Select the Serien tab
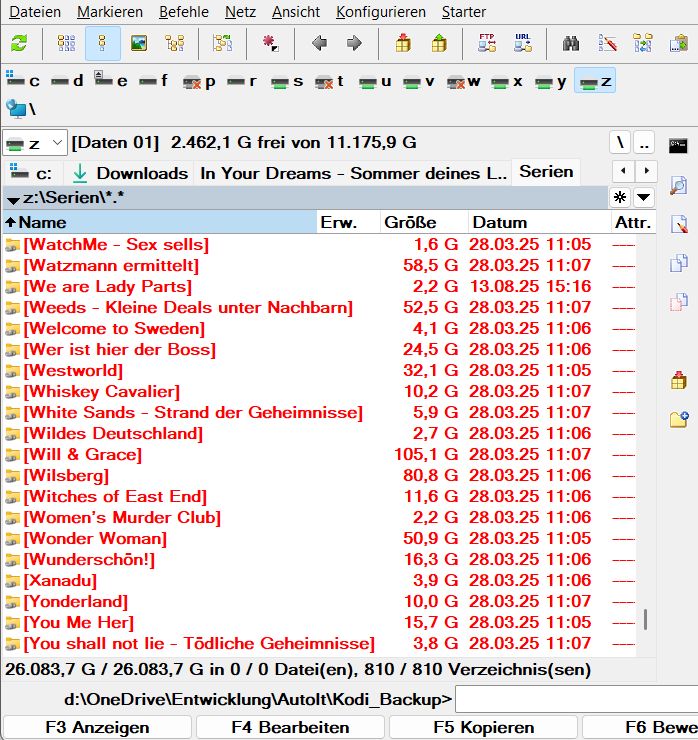This screenshot has width=698, height=740. pos(547,172)
